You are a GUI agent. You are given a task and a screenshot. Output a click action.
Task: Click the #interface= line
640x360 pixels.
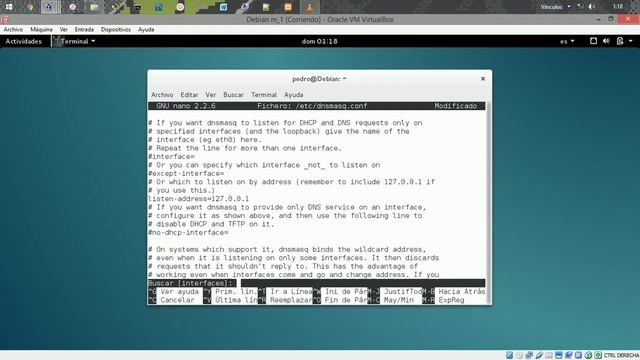pos(171,157)
